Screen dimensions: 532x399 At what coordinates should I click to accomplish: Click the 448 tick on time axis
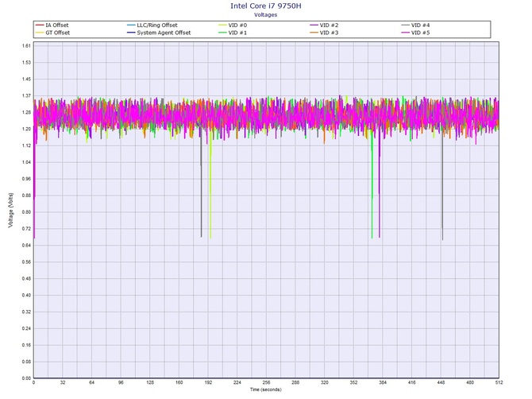(x=441, y=382)
